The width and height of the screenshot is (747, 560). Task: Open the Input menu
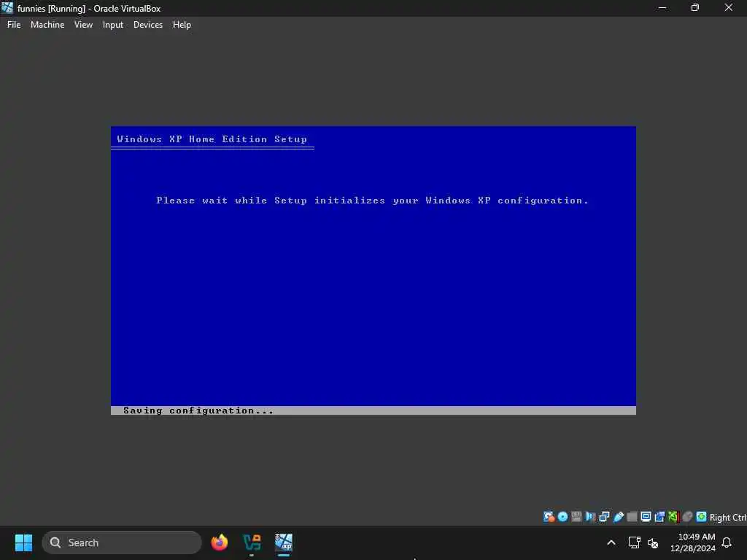[x=113, y=25]
